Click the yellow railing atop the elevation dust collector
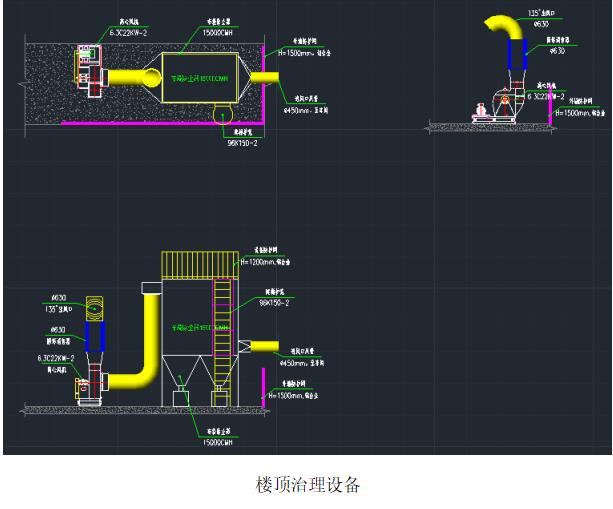This screenshot has width=613, height=509. click(199, 265)
